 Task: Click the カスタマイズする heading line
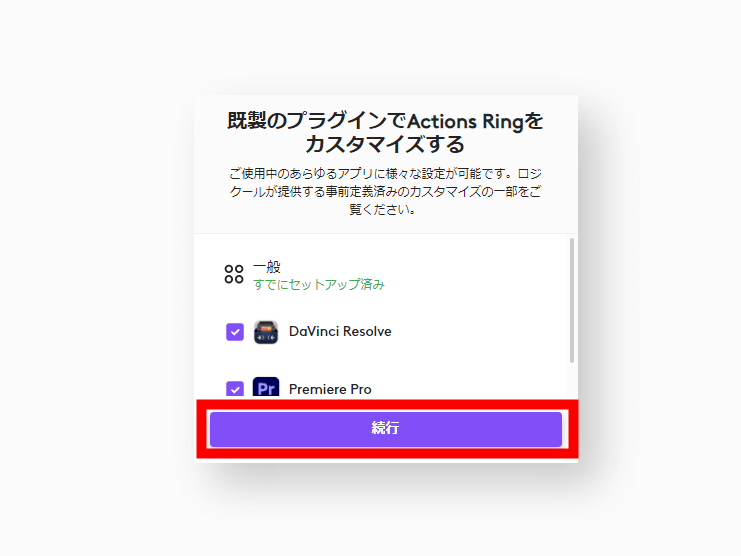385,144
